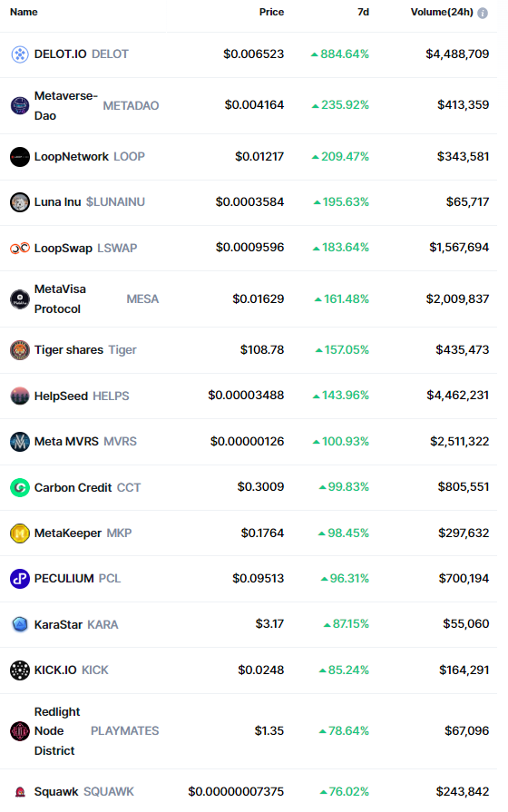
Task: Sort by the 7d column header
Action: point(363,12)
